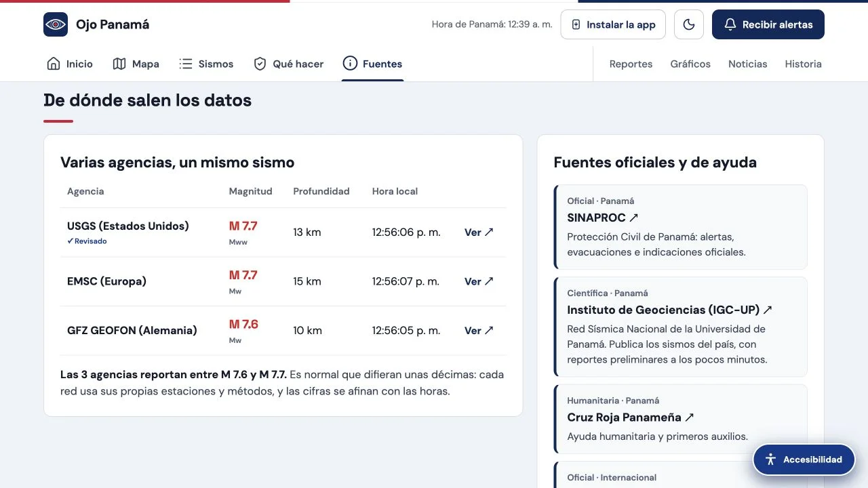The height and width of the screenshot is (488, 868).
Task: Click the '12:56:07 p. m.' time
Action: tap(406, 281)
